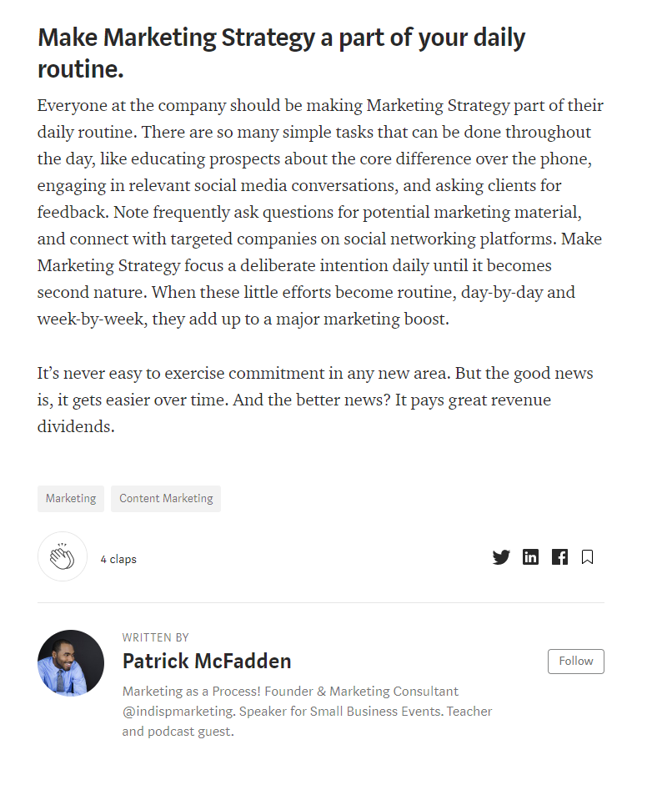
Task: View the 4 claps count
Action: pos(118,559)
